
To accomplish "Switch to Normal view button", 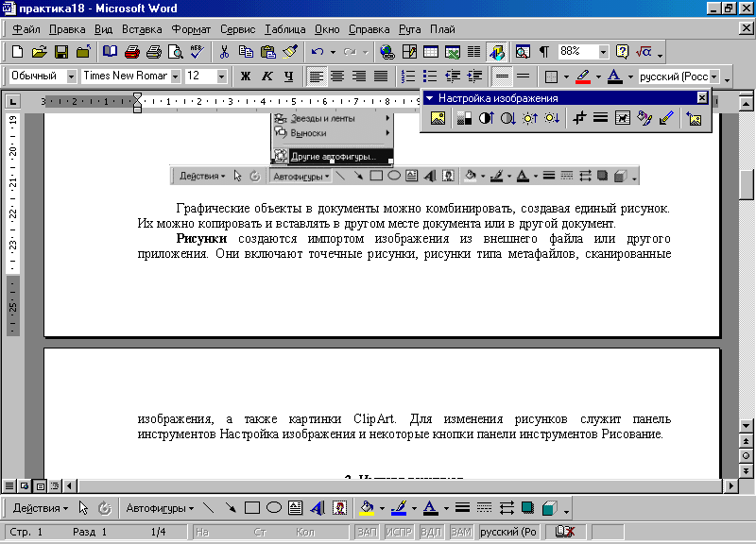I will coord(9,485).
